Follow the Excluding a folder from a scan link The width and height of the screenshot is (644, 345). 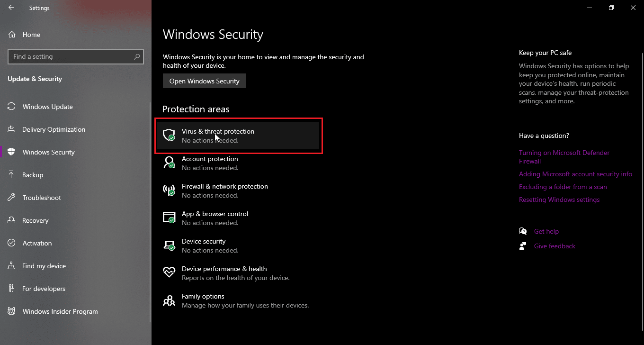pyautogui.click(x=563, y=187)
